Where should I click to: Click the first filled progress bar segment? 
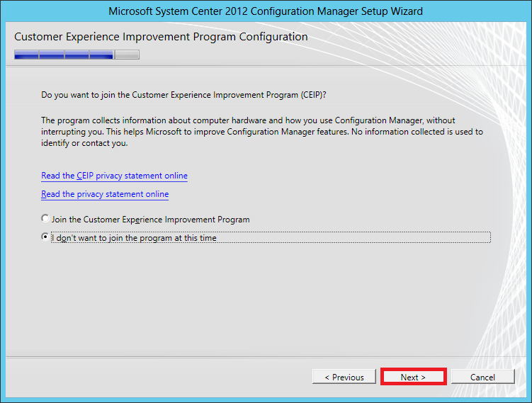click(x=26, y=55)
